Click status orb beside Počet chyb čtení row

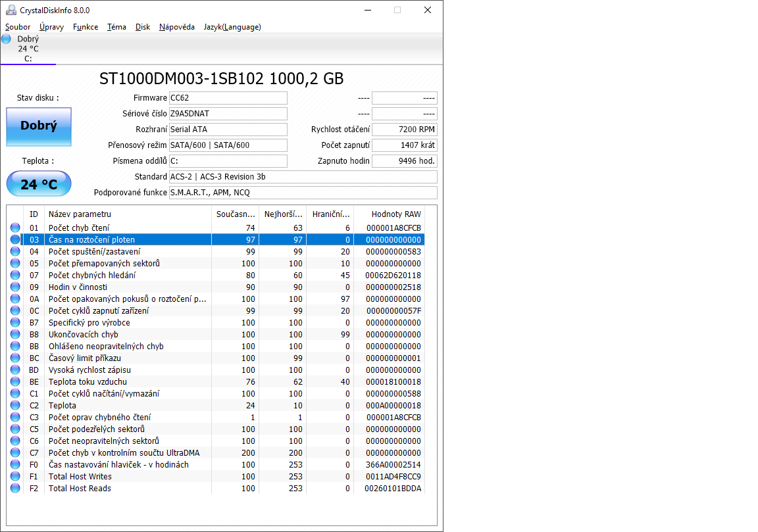pyautogui.click(x=15, y=228)
